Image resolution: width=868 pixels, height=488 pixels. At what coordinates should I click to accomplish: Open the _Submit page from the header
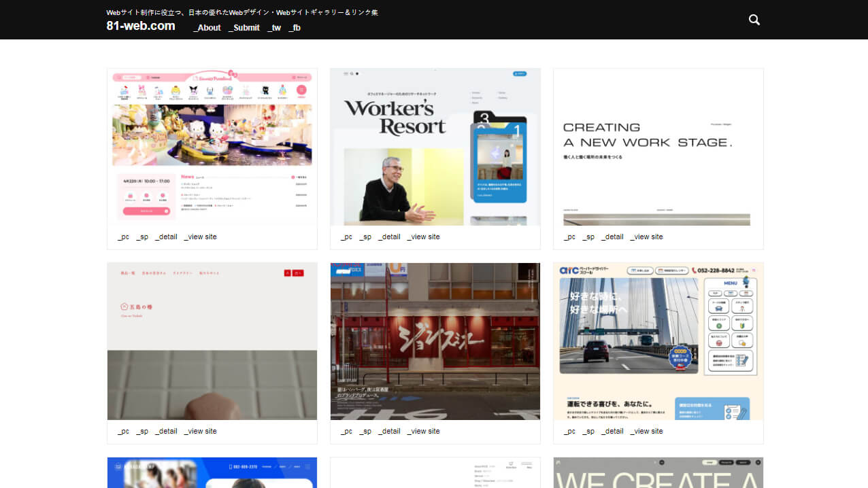pos(244,28)
